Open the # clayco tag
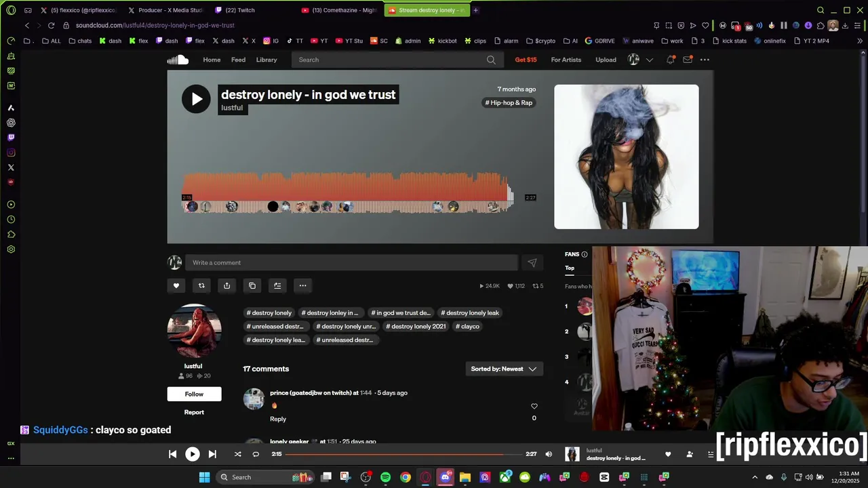Viewport: 868px width, 488px height. (x=467, y=327)
